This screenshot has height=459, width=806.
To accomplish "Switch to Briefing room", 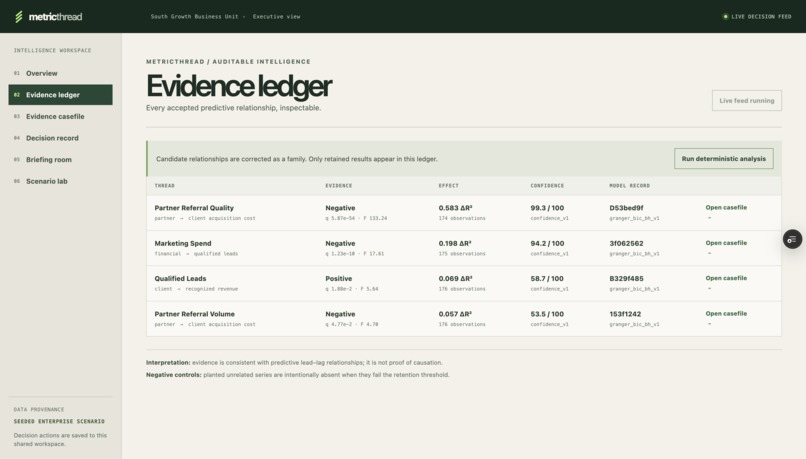I will 60,159.
